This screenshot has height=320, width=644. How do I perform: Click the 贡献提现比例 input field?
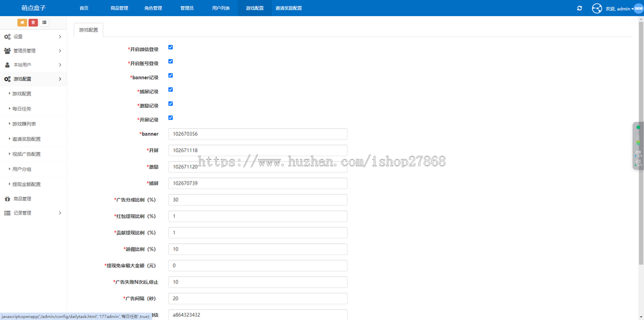[x=258, y=232]
